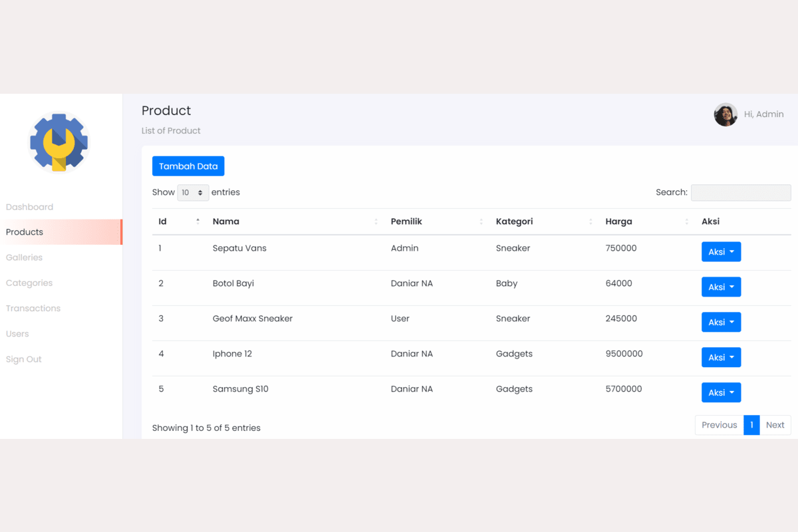Open Galleries from the sidebar

click(24, 257)
